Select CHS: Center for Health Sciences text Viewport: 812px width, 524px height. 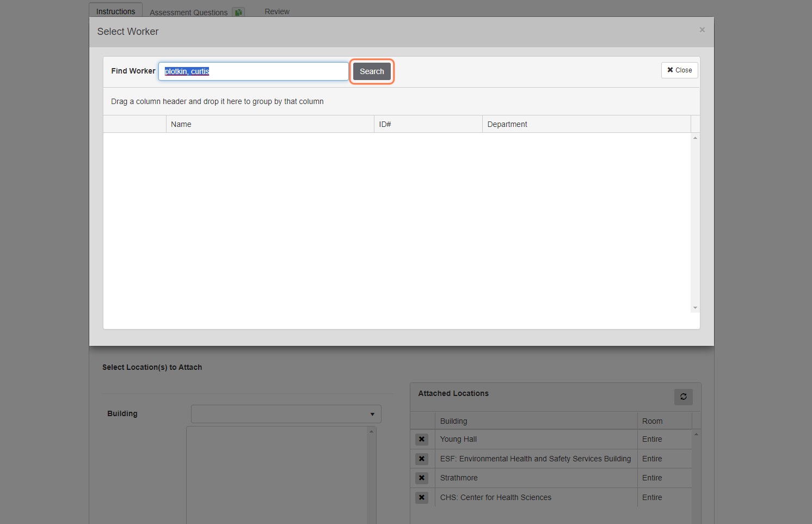pyautogui.click(x=496, y=497)
